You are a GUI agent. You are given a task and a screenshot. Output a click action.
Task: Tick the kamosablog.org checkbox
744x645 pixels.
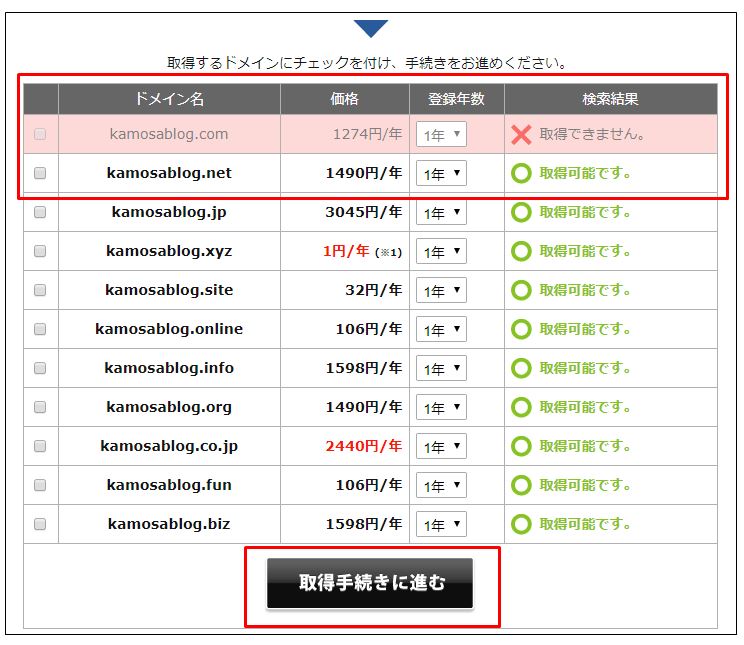40,407
